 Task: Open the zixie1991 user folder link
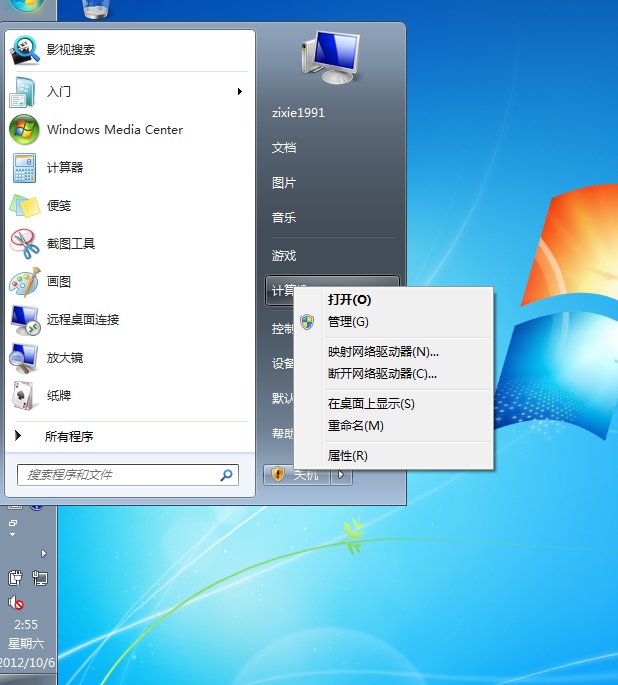[298, 113]
